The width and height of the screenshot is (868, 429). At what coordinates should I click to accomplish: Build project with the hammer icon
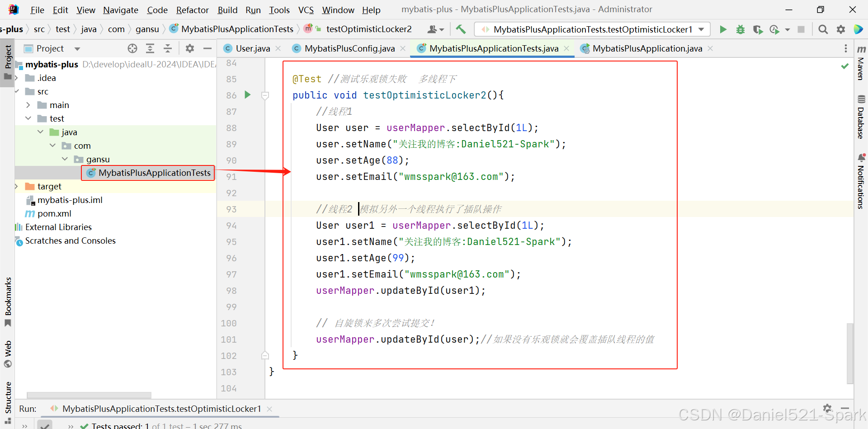coord(461,29)
